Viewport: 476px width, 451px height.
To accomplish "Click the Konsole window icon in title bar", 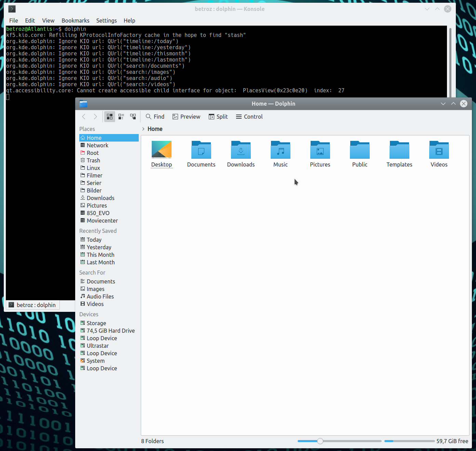I will [12, 9].
